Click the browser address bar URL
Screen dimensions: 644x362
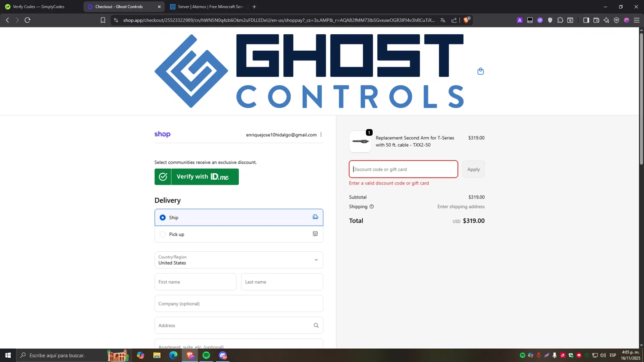click(x=279, y=20)
